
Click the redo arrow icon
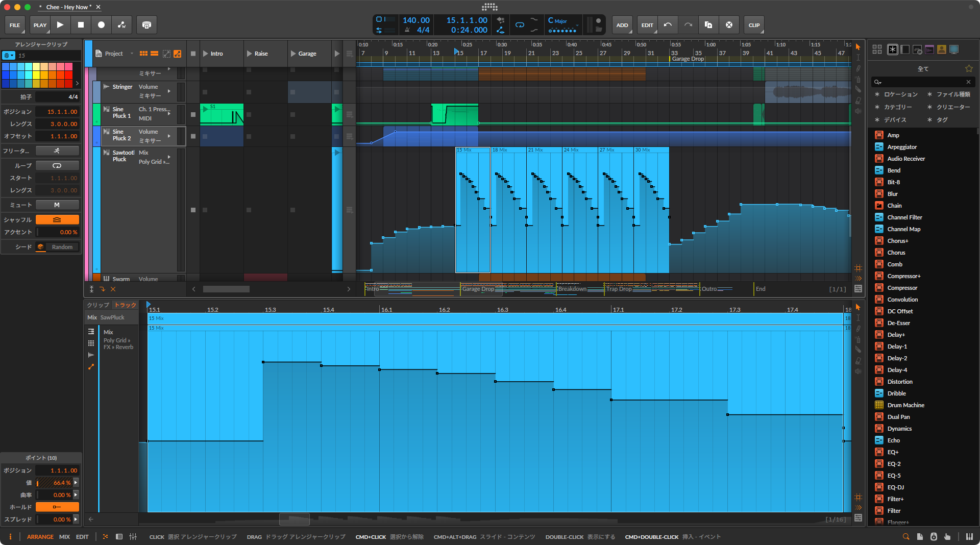click(688, 25)
